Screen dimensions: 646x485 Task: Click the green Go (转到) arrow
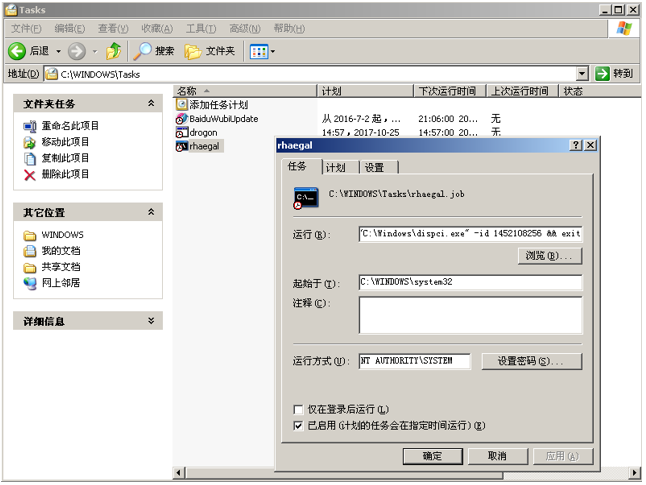(x=602, y=74)
